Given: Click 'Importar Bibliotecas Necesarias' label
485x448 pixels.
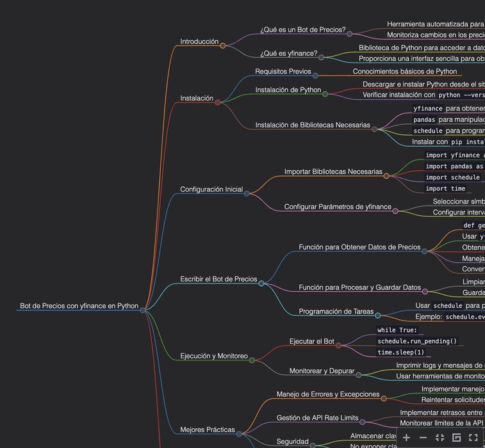Looking at the screenshot, I should click(333, 172).
